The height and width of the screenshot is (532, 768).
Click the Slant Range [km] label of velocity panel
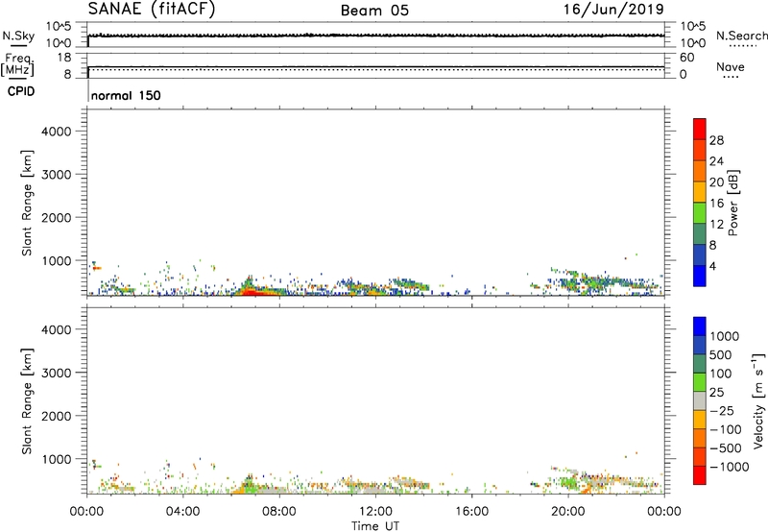(x=27, y=401)
